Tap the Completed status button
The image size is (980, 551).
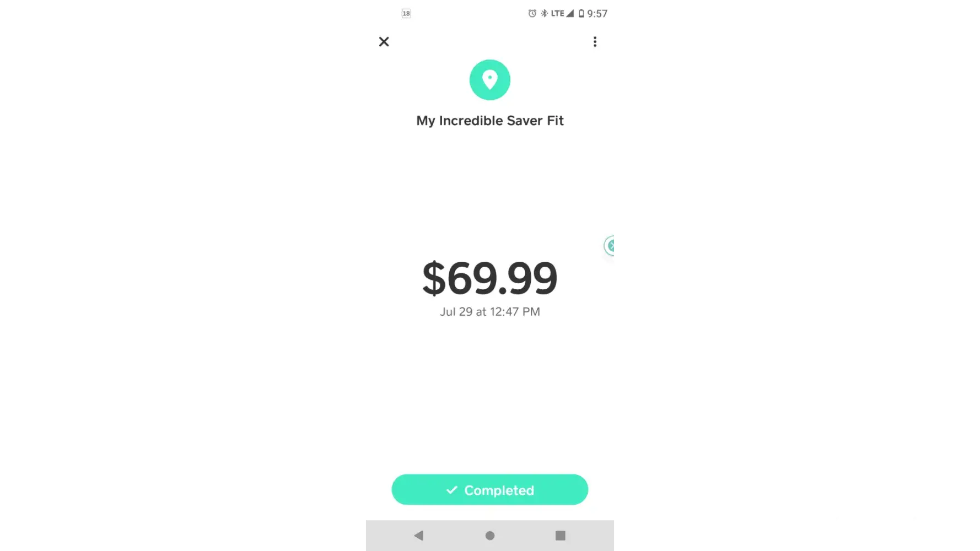click(x=490, y=490)
